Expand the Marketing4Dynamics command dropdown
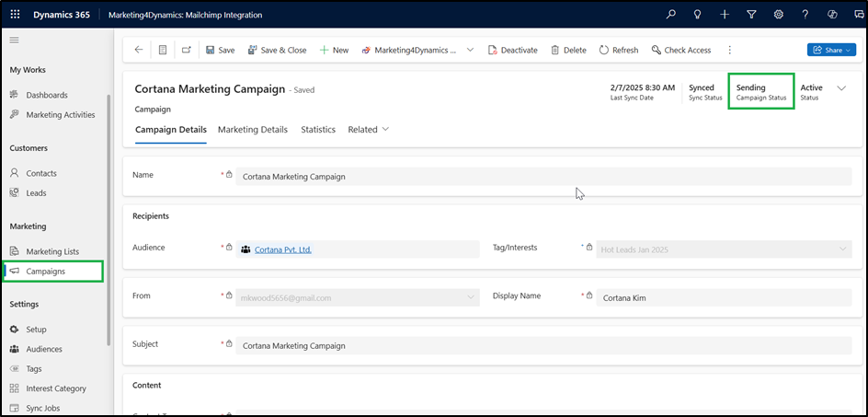Image resolution: width=868 pixels, height=417 pixels. click(x=471, y=50)
